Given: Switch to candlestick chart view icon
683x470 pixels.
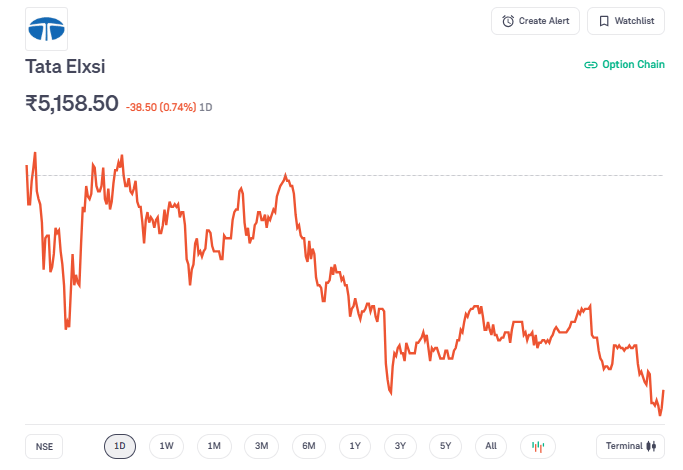Looking at the screenshot, I should pos(537,446).
